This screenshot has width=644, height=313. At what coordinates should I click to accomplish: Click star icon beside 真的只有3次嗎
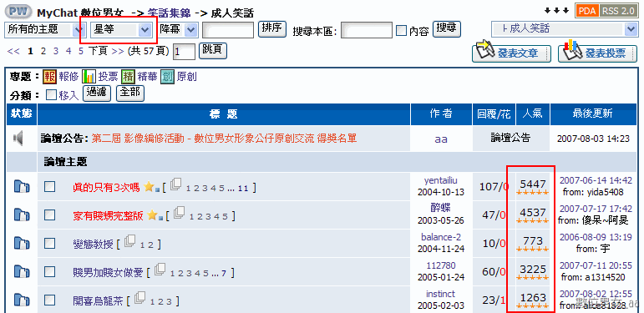[x=149, y=187]
